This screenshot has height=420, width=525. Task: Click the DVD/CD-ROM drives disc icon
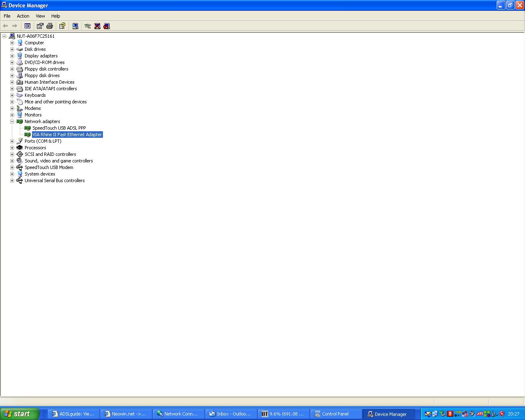pyautogui.click(x=20, y=62)
